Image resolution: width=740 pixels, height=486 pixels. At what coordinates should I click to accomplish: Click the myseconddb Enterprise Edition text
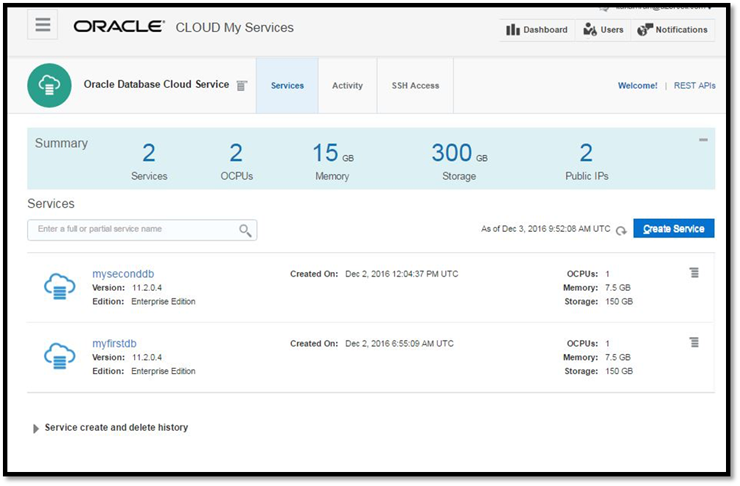tap(163, 302)
